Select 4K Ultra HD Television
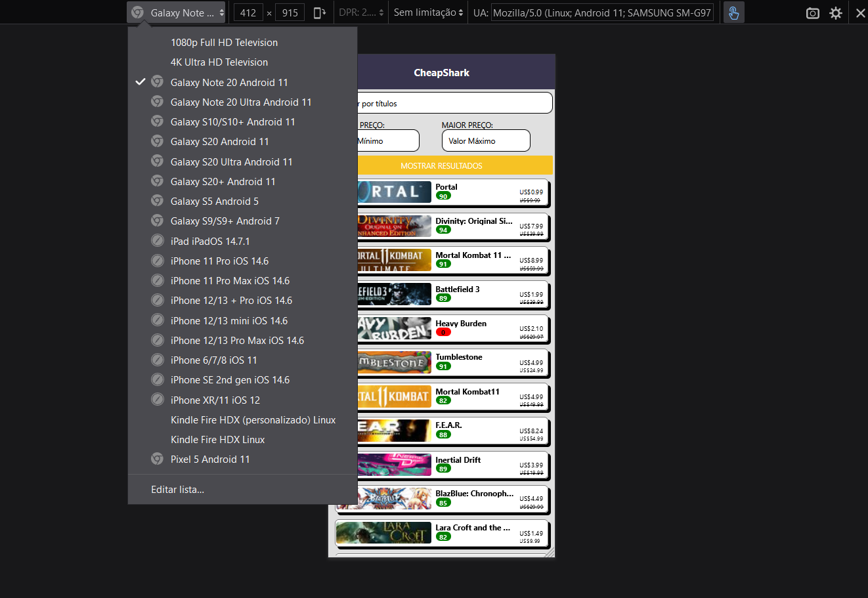 (242, 62)
